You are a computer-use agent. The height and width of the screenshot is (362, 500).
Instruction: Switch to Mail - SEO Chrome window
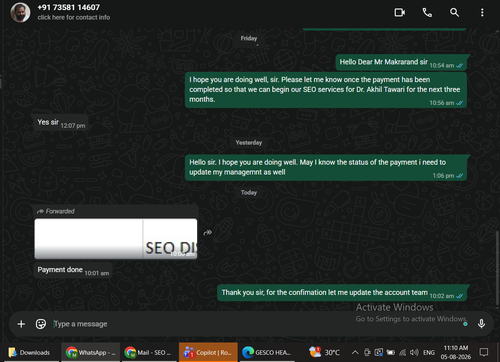[148, 352]
